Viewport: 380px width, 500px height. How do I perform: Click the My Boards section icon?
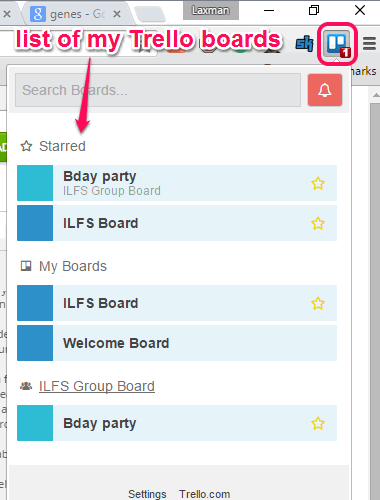pyautogui.click(x=26, y=266)
